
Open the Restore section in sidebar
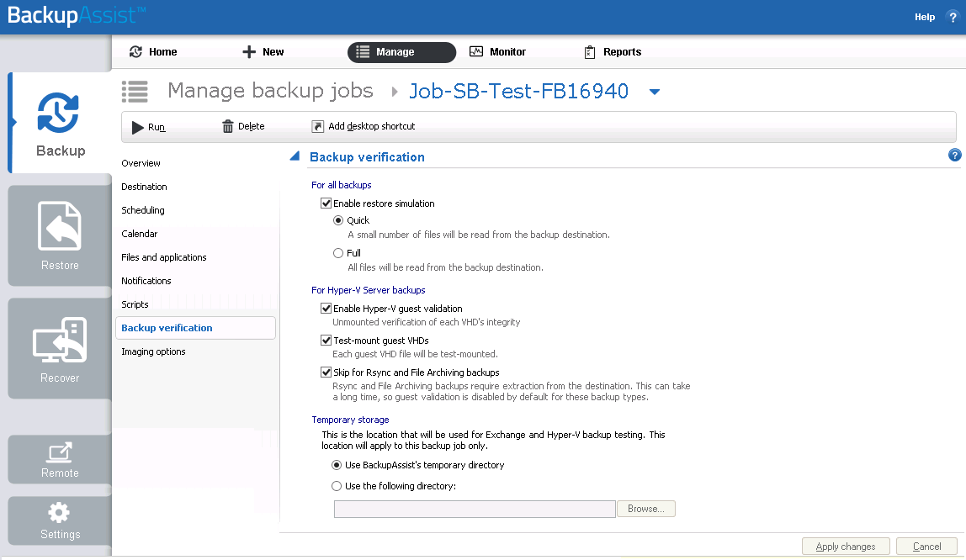pos(60,235)
